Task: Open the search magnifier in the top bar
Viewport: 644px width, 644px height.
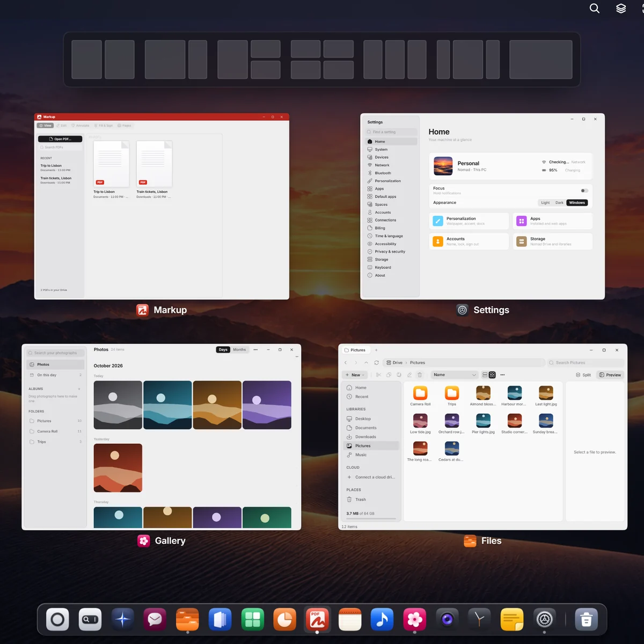Action: pyautogui.click(x=595, y=8)
